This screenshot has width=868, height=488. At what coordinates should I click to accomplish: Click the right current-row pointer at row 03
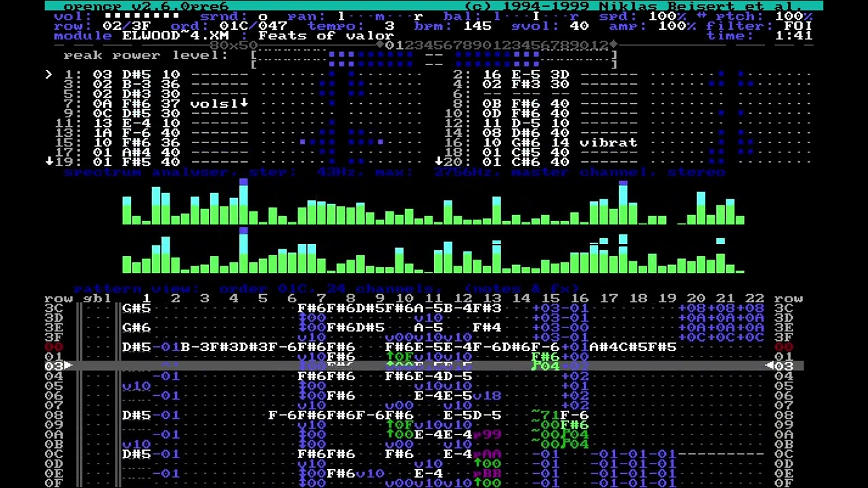click(x=770, y=366)
